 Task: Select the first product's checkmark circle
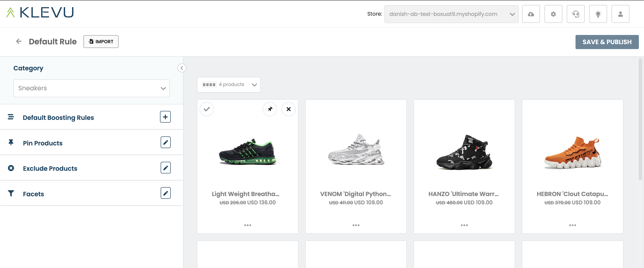[207, 109]
